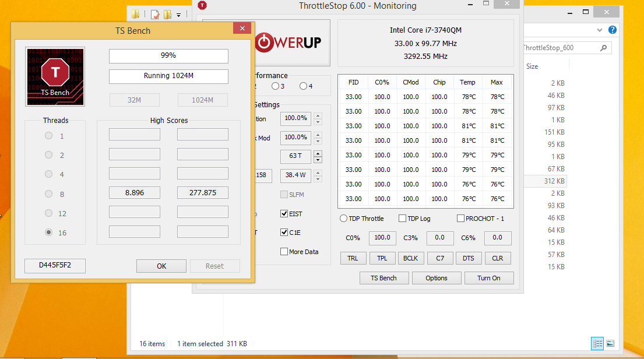
Task: Select performance profile 4 radio button
Action: pos(303,86)
